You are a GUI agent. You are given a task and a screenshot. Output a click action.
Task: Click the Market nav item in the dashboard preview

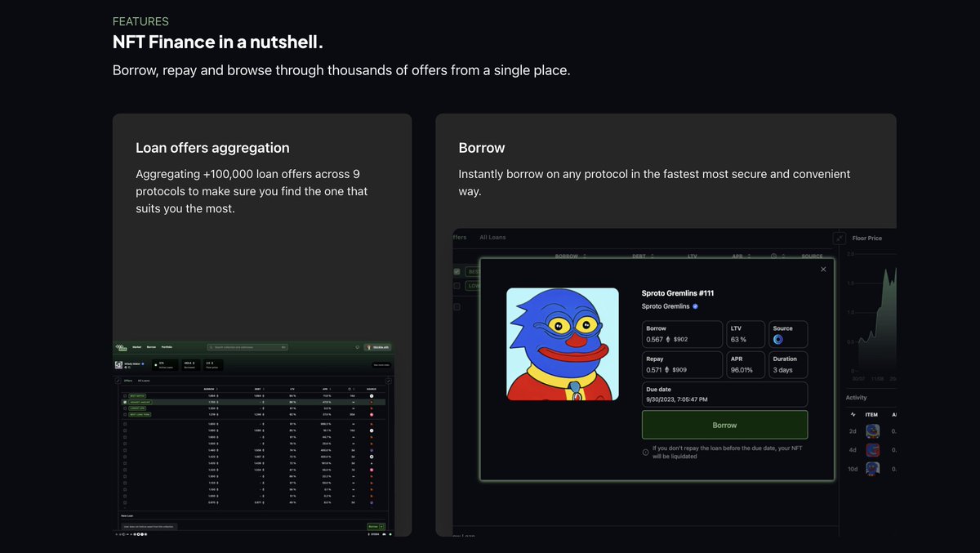click(x=137, y=347)
